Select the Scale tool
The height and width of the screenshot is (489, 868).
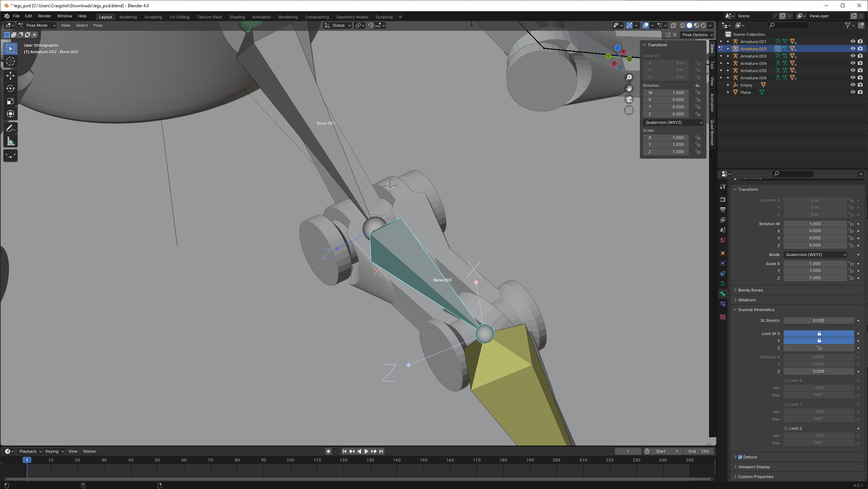pyautogui.click(x=11, y=101)
